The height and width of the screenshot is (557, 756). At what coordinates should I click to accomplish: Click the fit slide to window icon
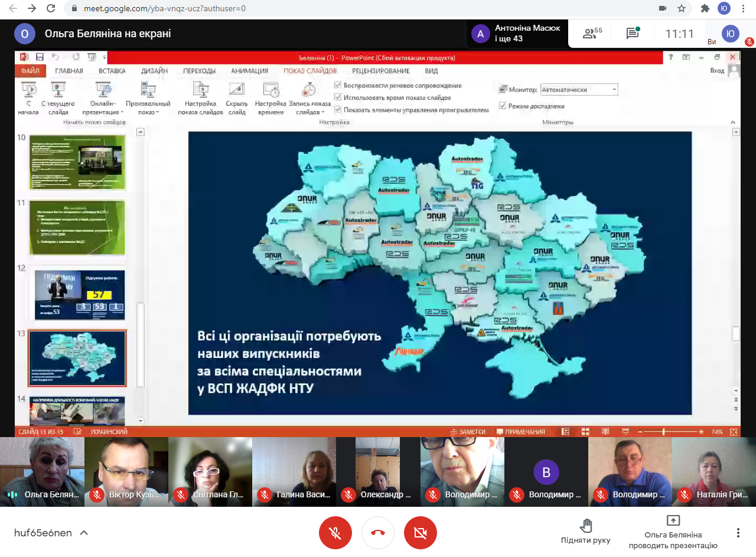734,432
